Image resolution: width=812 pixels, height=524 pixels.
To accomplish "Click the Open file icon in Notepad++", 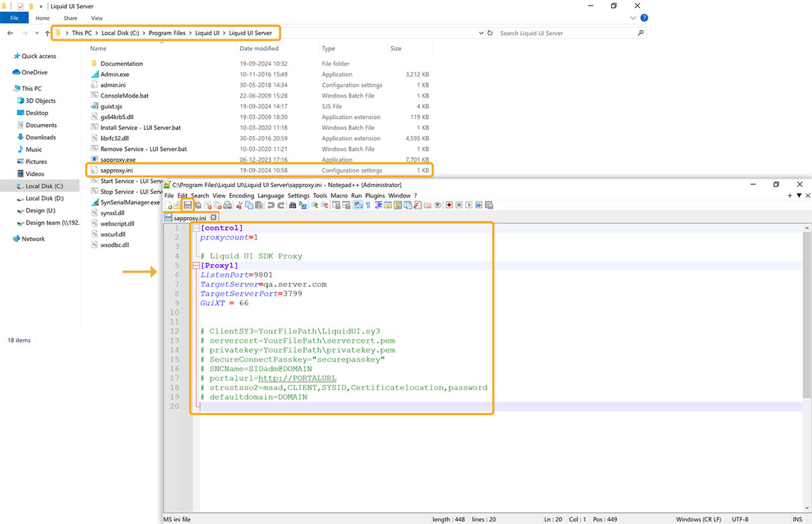I will coord(177,205).
